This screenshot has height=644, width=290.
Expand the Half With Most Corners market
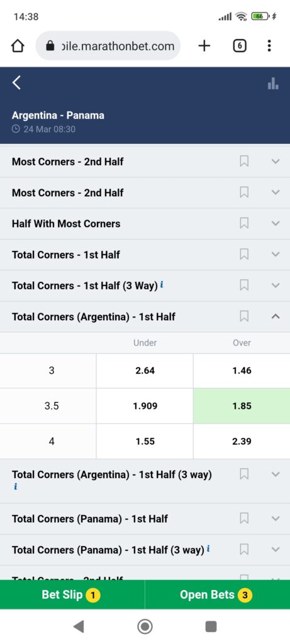(x=276, y=223)
